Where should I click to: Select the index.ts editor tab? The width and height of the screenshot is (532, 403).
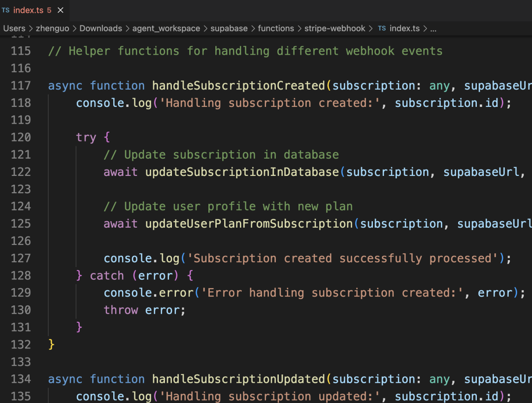pyautogui.click(x=34, y=10)
